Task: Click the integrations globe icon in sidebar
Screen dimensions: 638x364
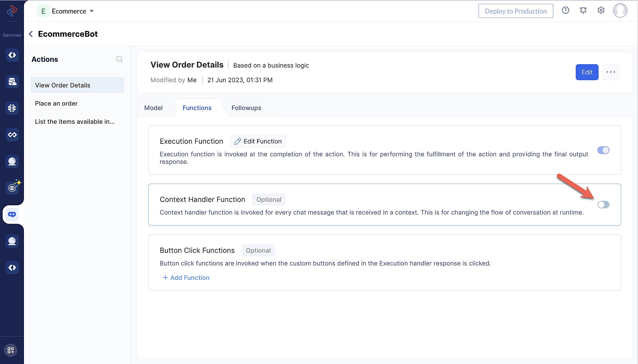Action: (11, 187)
